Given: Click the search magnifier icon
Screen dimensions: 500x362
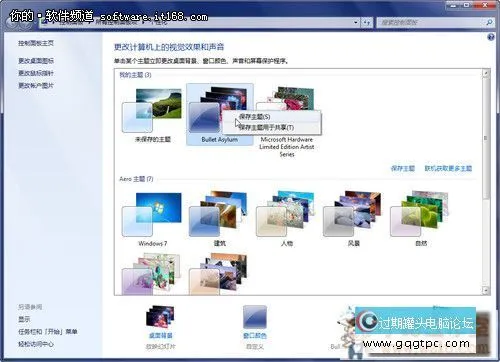Looking at the screenshot, I should click(489, 23).
